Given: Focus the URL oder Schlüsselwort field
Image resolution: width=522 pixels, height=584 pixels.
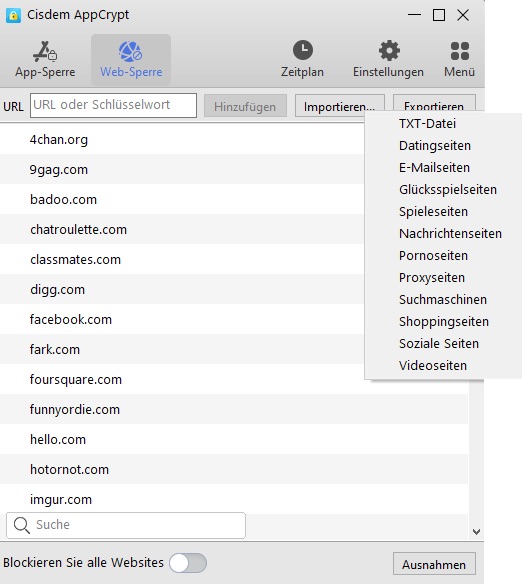Looking at the screenshot, I should pyautogui.click(x=113, y=105).
